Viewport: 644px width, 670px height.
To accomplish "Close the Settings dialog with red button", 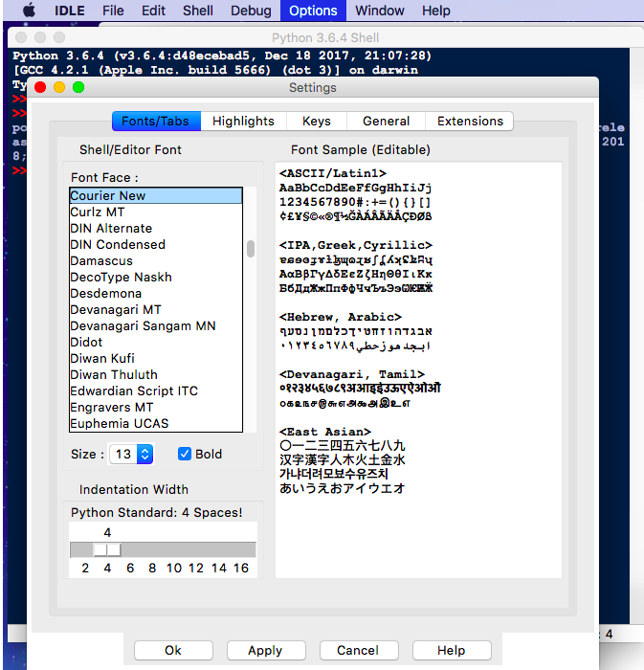I will tap(40, 87).
